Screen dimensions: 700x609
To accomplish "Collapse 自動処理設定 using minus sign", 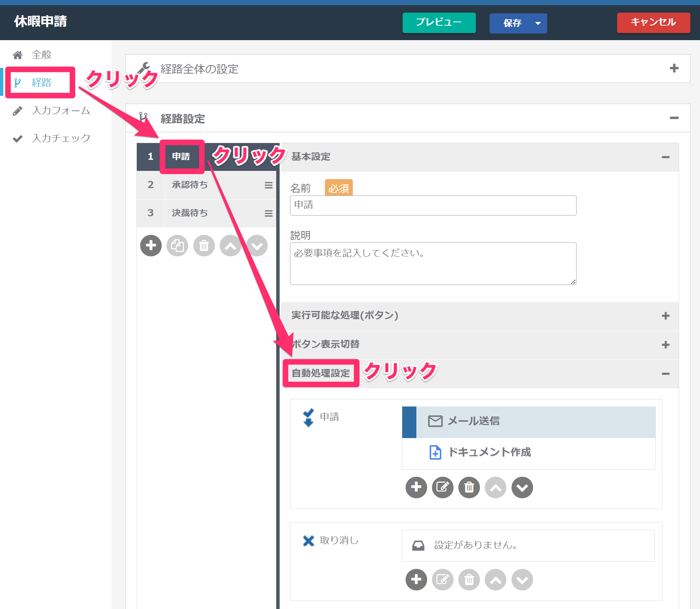I will click(665, 374).
